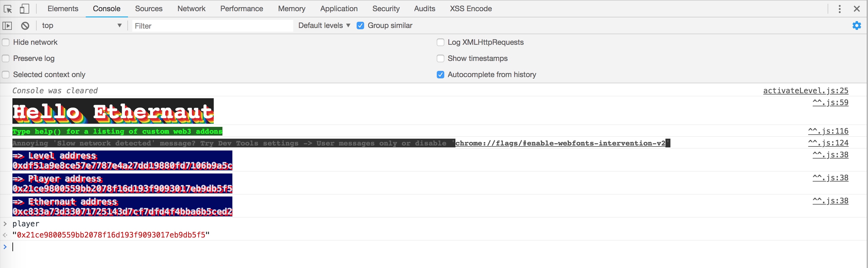868x268 pixels.
Task: Open ^^.js:38 link beside Level address
Action: click(830, 155)
